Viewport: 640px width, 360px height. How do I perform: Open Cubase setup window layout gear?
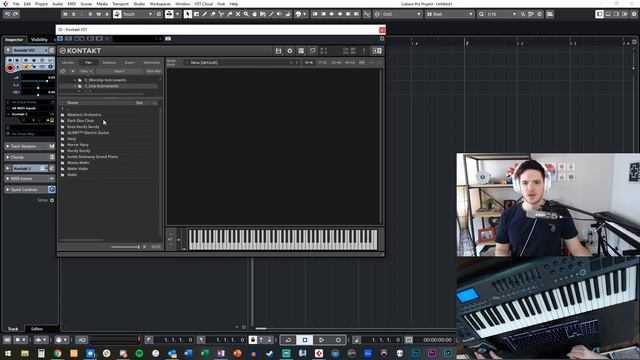pos(634,14)
